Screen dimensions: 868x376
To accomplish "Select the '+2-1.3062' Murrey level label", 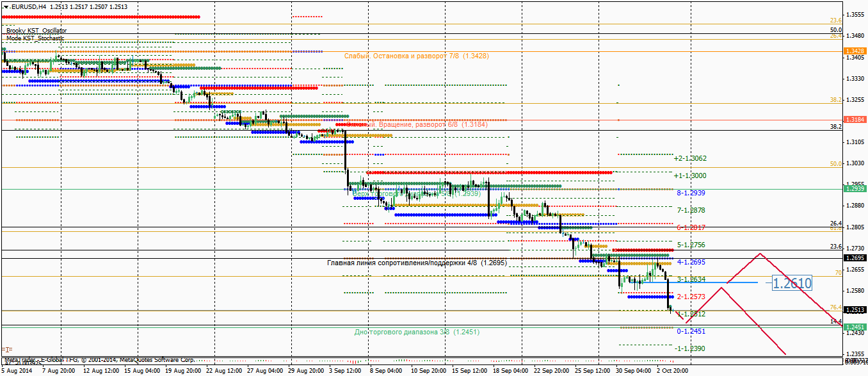I will 690,158.
